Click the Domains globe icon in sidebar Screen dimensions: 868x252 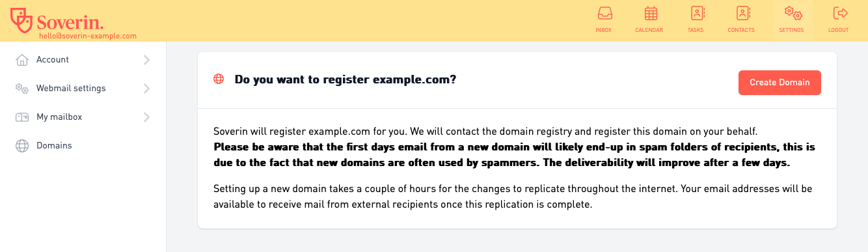[x=22, y=146]
